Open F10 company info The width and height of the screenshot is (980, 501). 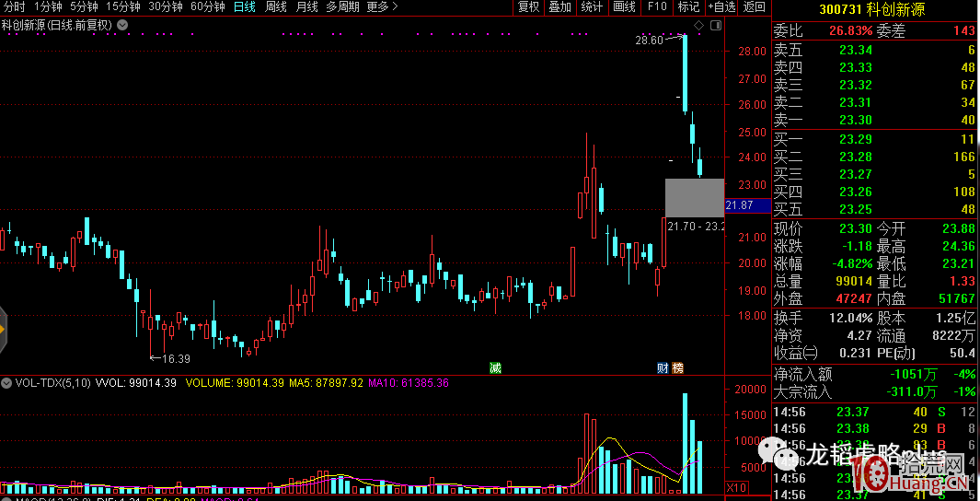click(x=657, y=7)
